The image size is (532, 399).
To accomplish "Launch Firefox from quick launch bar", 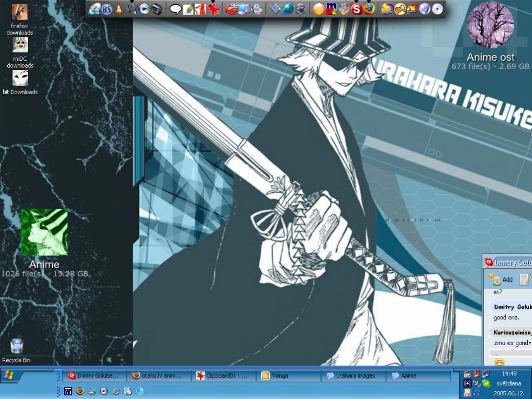I will tap(80, 391).
